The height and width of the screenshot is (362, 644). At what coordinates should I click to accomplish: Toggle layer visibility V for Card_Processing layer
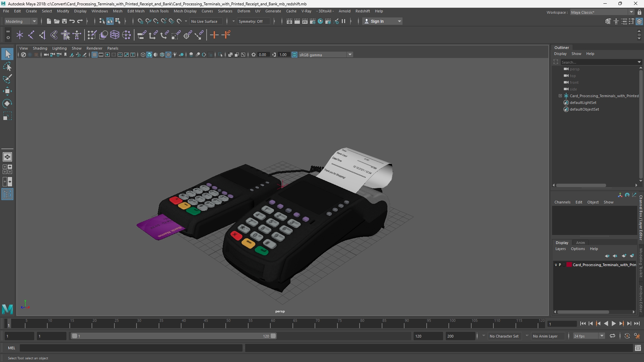coord(556,265)
